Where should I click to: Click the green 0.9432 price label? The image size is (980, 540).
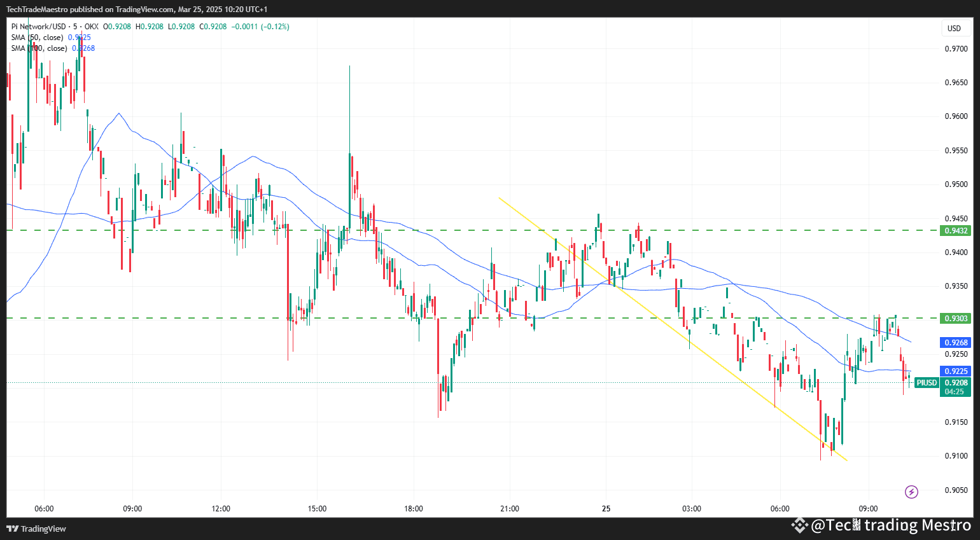point(956,231)
